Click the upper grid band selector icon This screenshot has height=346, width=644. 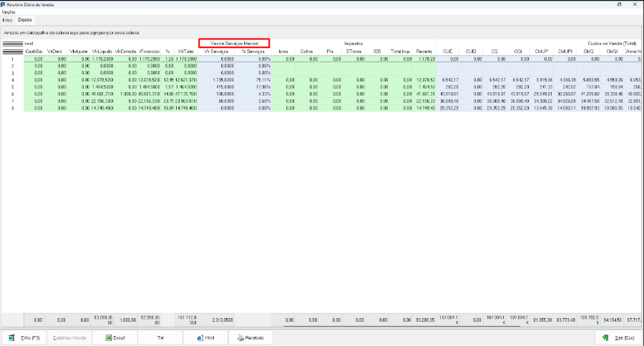click(x=13, y=44)
